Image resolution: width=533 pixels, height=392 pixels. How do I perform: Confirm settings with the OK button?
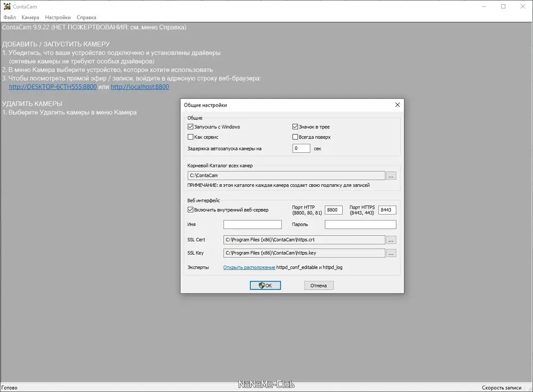(x=265, y=285)
